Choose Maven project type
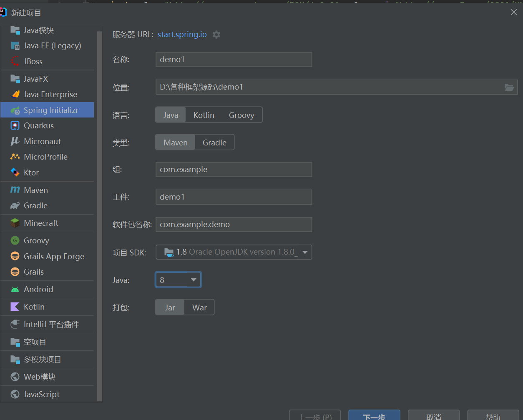 coord(175,142)
